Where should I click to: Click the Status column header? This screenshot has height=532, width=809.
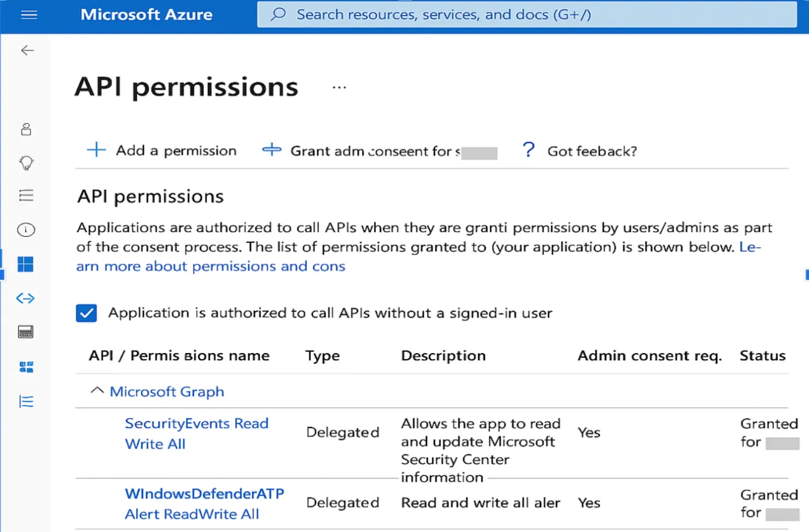pos(762,356)
